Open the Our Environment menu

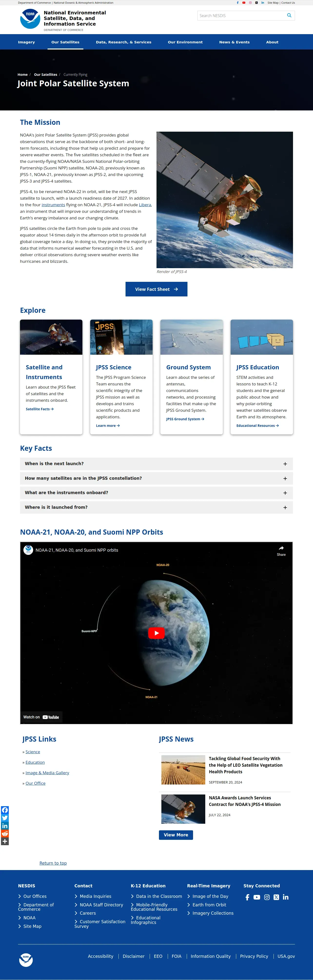(x=185, y=42)
